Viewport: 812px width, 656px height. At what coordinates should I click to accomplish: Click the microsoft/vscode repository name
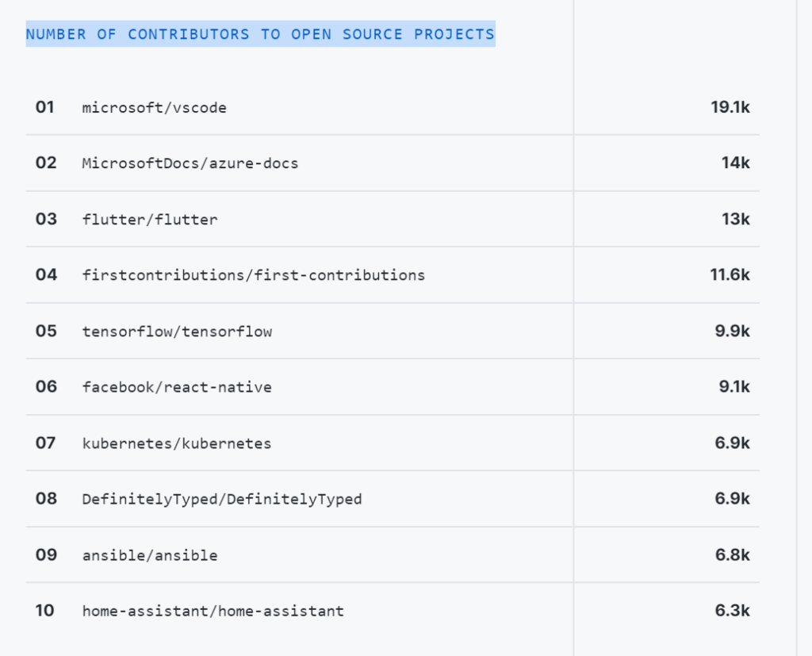(x=155, y=108)
